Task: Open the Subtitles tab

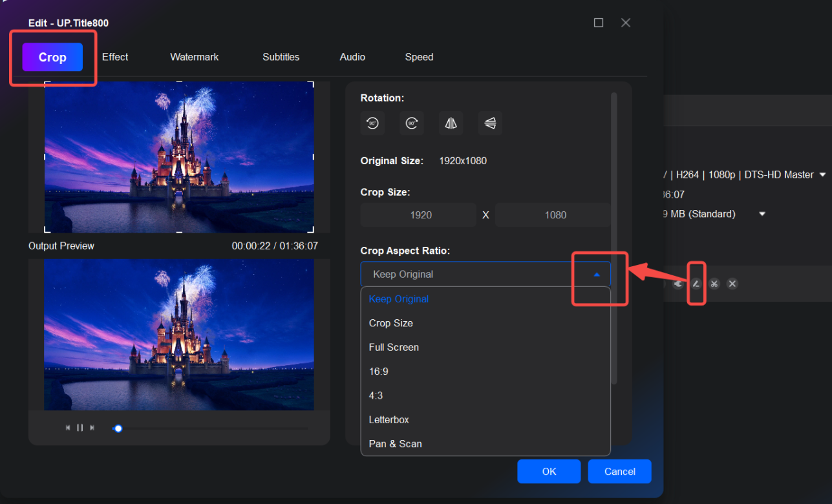Action: 281,57
